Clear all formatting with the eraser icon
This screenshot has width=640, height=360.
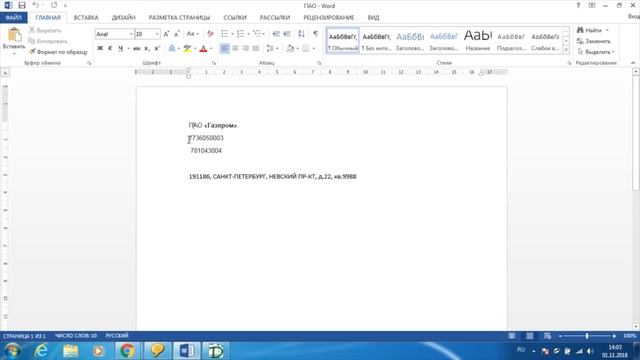[210, 34]
